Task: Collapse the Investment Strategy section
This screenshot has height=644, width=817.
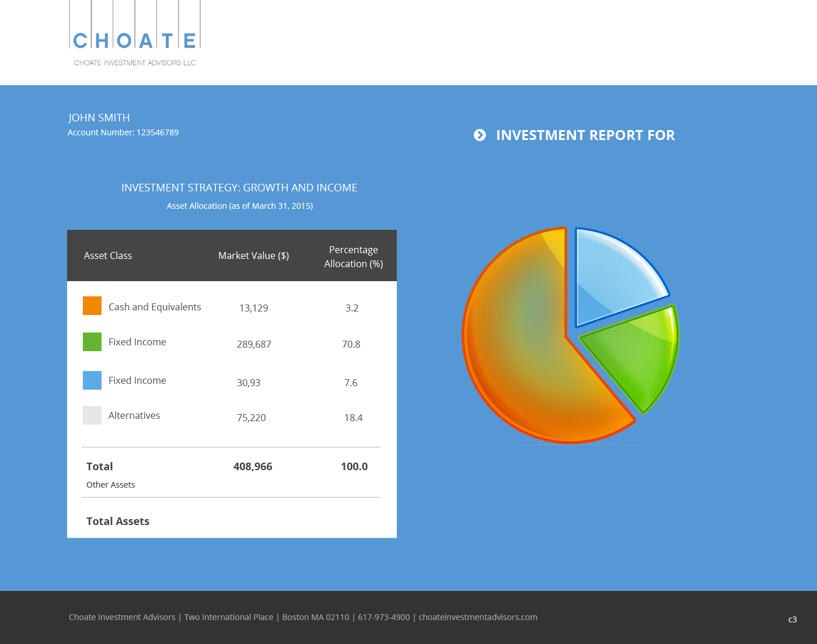Action: tap(239, 187)
